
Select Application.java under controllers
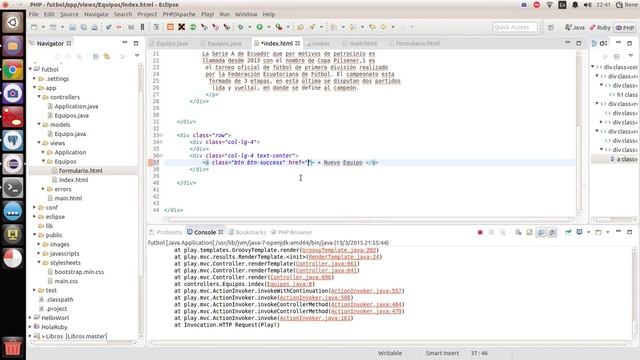click(x=76, y=106)
